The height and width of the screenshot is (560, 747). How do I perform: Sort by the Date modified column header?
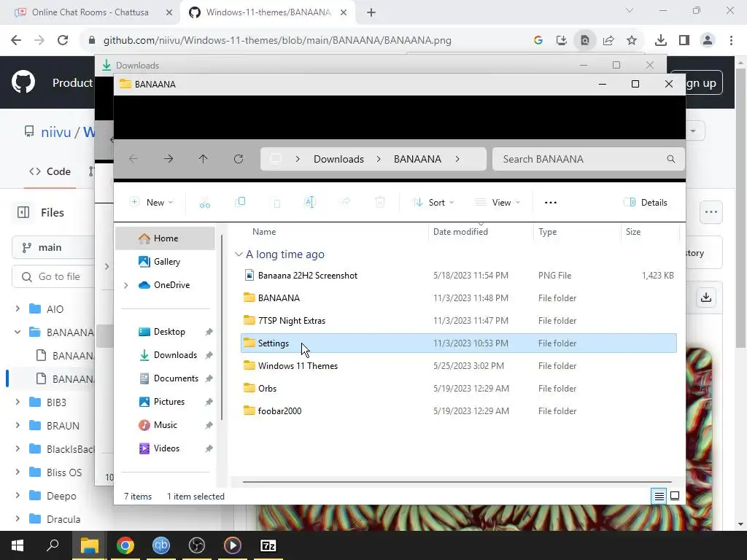[x=460, y=232]
